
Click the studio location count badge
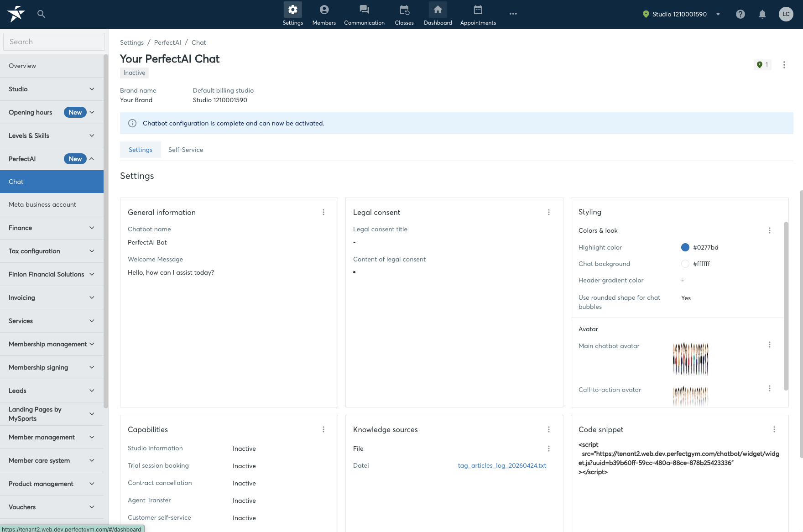(x=762, y=64)
